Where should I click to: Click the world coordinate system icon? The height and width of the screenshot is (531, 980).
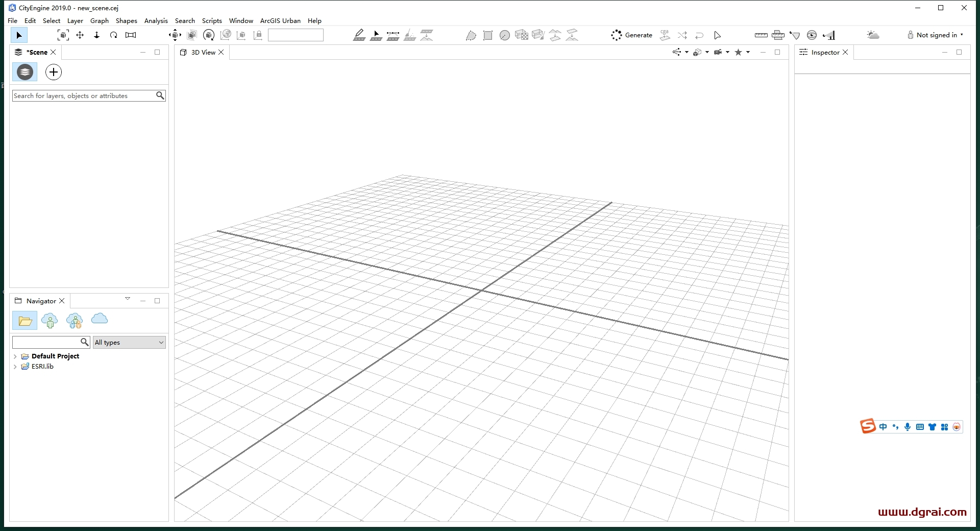point(226,35)
